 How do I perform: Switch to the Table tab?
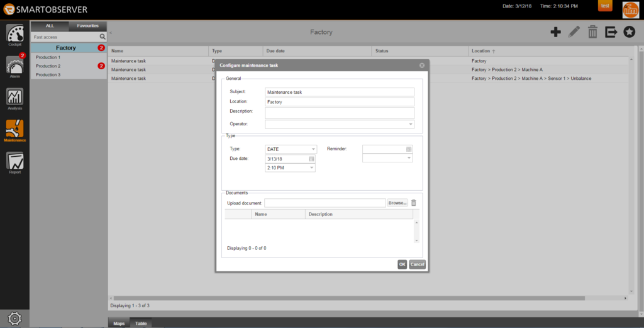pyautogui.click(x=141, y=323)
